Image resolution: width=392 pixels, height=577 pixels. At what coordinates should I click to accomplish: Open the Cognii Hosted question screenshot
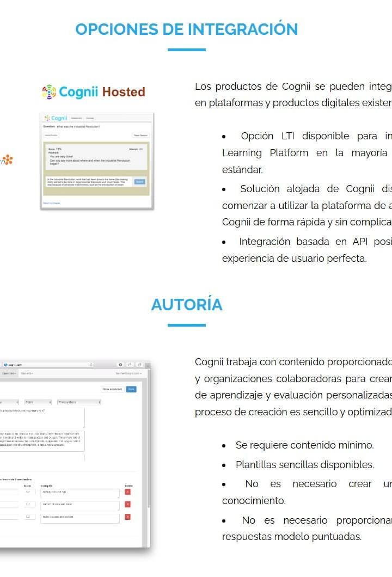click(x=97, y=161)
